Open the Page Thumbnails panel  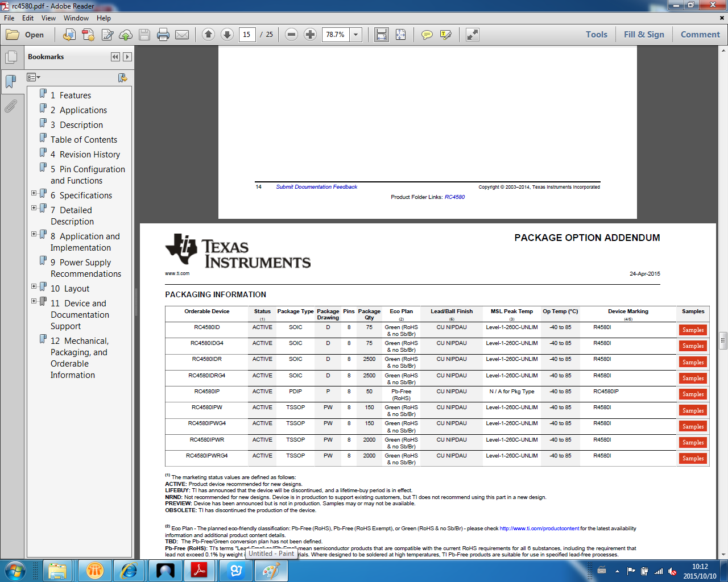pyautogui.click(x=11, y=57)
